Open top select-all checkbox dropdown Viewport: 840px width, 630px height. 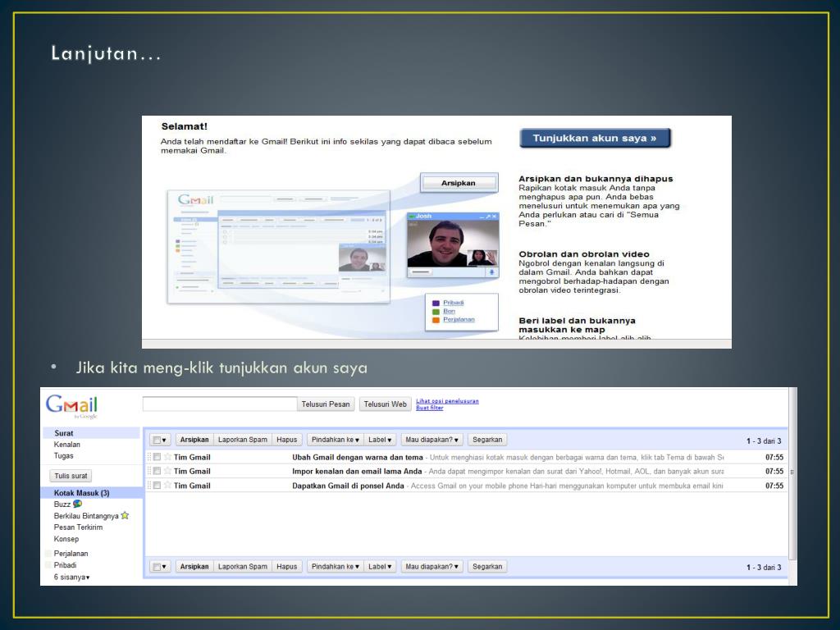160,440
